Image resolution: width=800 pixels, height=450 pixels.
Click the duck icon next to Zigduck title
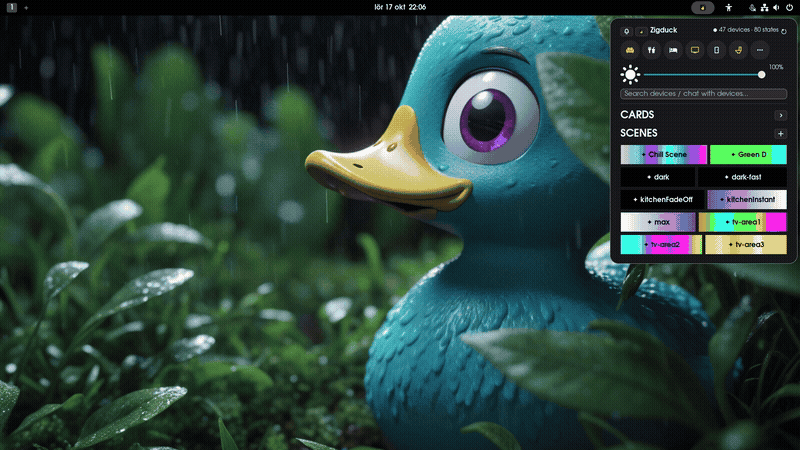[641, 31]
